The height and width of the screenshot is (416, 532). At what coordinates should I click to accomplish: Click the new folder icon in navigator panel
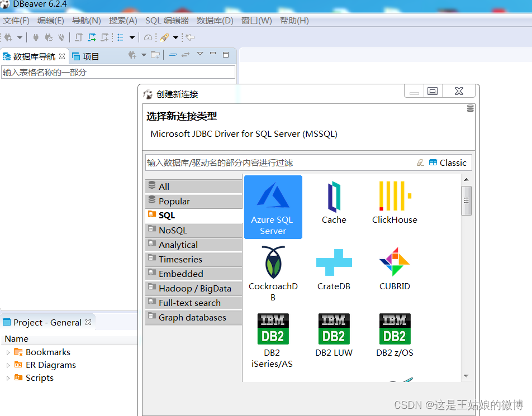click(x=155, y=55)
